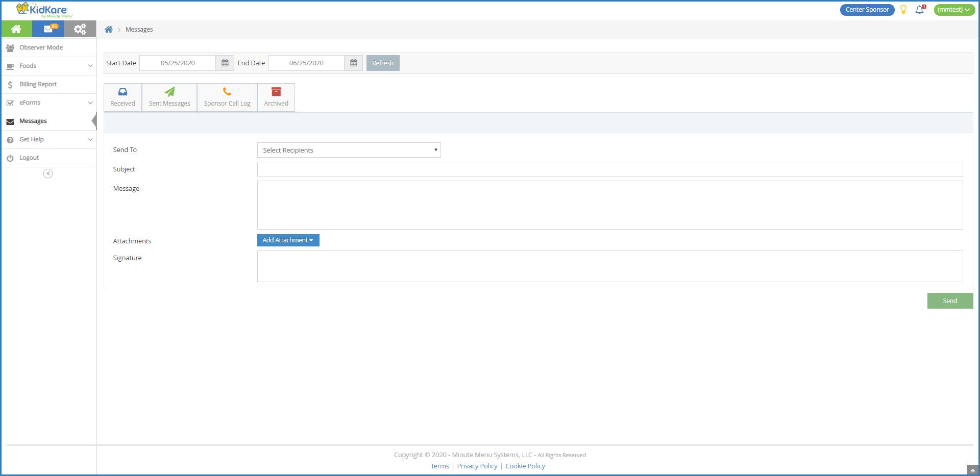980x476 pixels.
Task: Click into the Start Date field
Action: [178, 63]
